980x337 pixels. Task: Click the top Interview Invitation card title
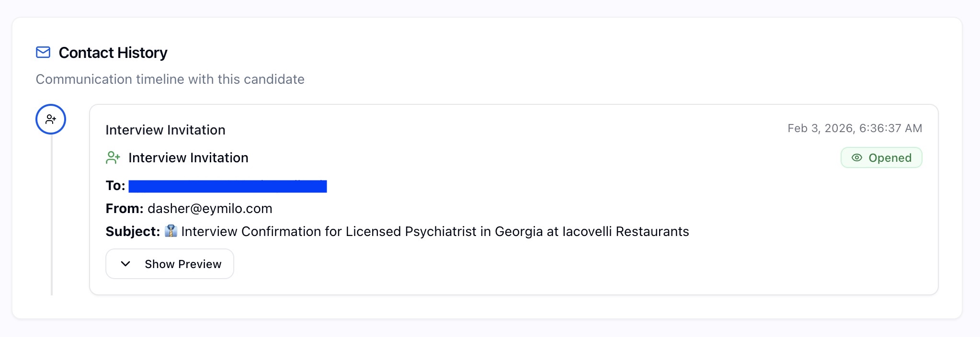pos(165,130)
